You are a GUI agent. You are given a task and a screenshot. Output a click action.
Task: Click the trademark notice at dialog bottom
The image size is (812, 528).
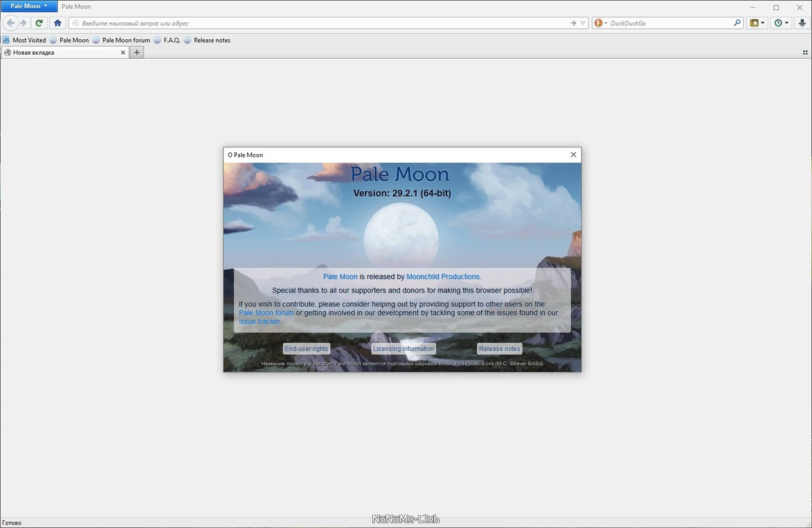403,364
